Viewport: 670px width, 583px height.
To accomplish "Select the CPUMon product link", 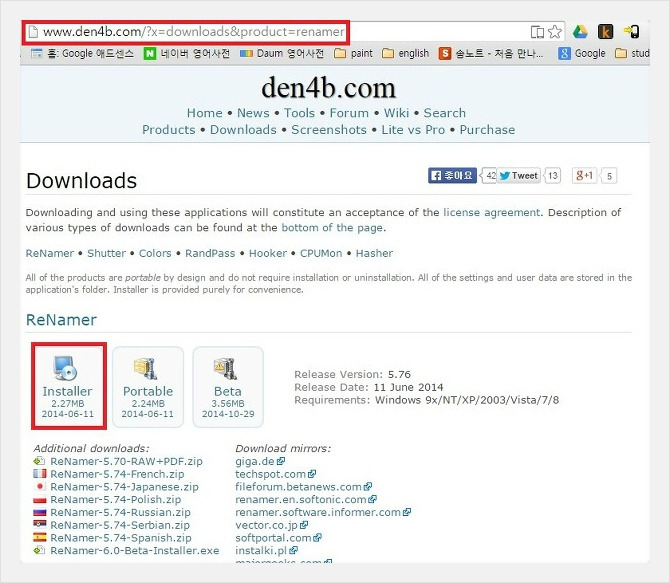I will click(x=321, y=253).
